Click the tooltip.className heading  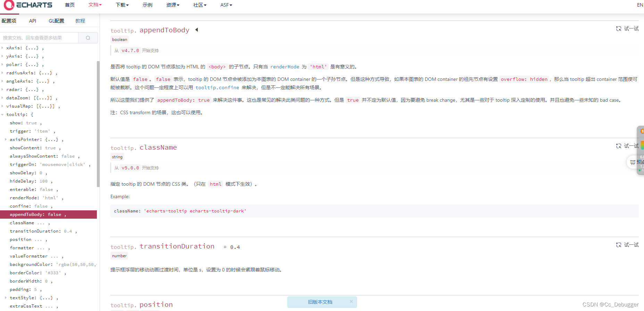144,148
